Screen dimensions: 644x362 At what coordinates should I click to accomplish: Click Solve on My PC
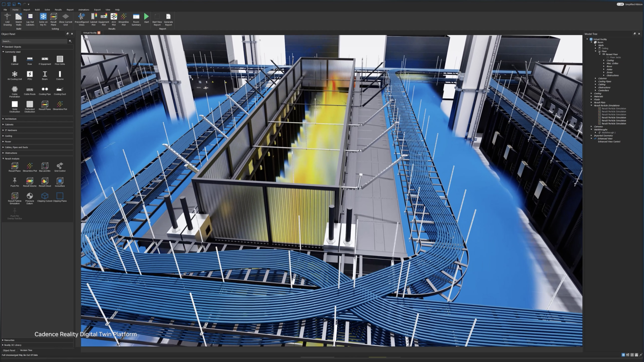click(x=43, y=19)
